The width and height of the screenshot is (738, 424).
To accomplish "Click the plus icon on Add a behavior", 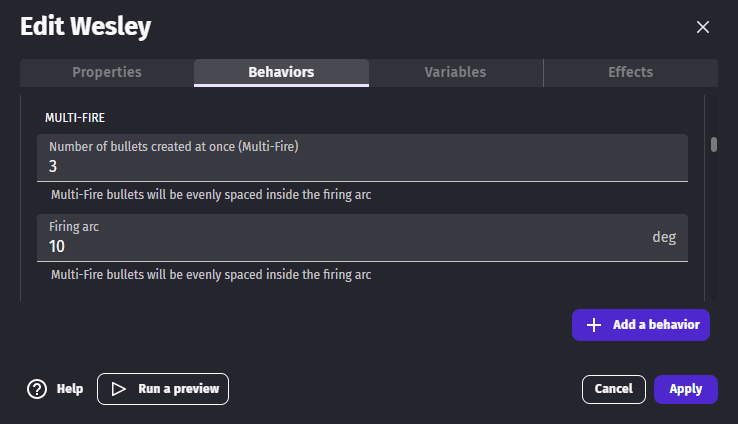I will coord(594,325).
